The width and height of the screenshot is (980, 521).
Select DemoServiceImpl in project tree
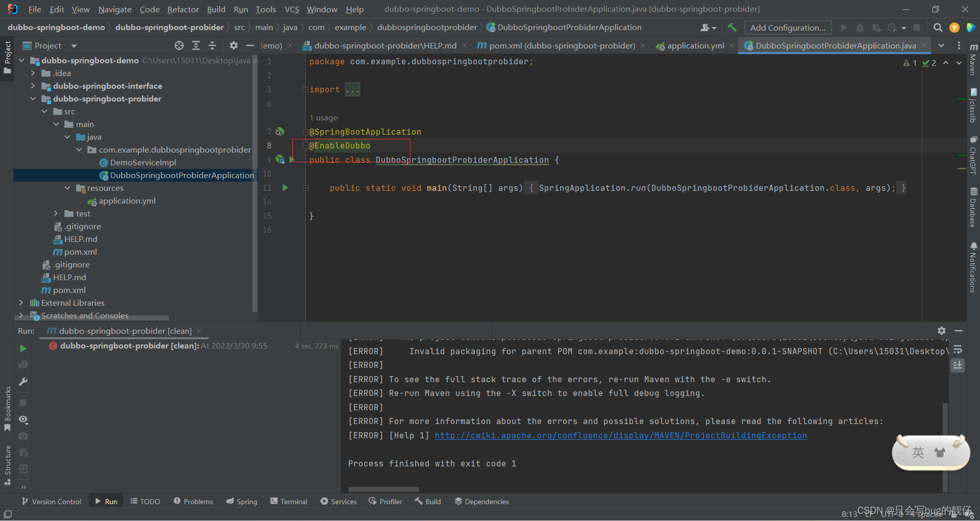coord(143,162)
